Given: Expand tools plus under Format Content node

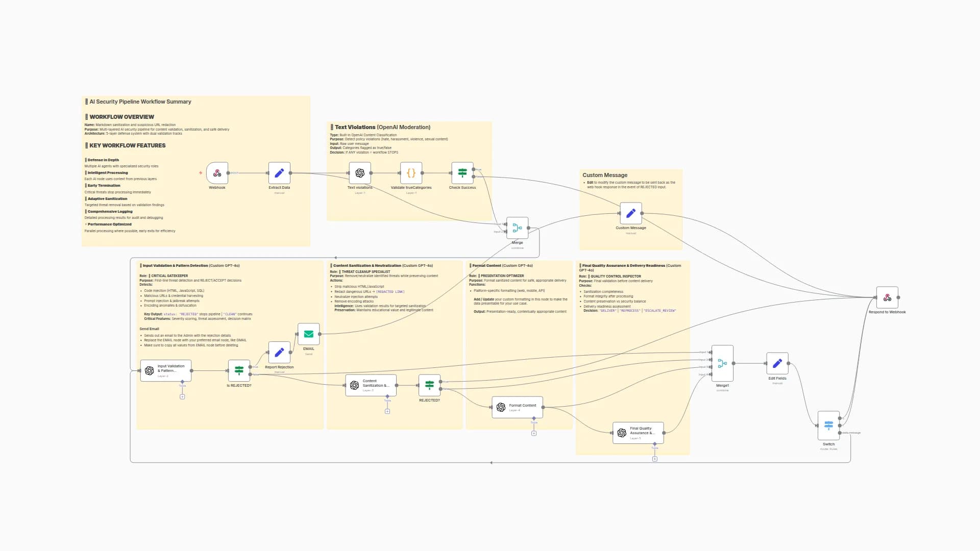Looking at the screenshot, I should (x=534, y=433).
